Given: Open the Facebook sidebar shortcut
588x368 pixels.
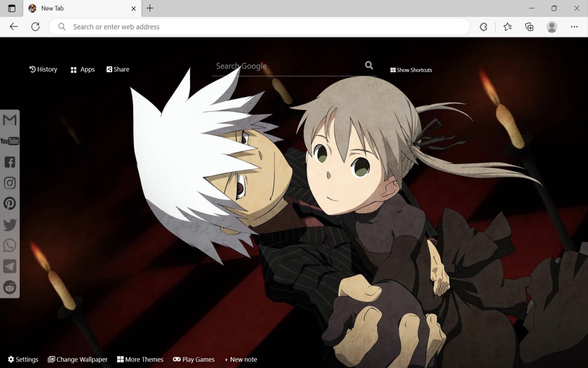Looking at the screenshot, I should point(10,162).
